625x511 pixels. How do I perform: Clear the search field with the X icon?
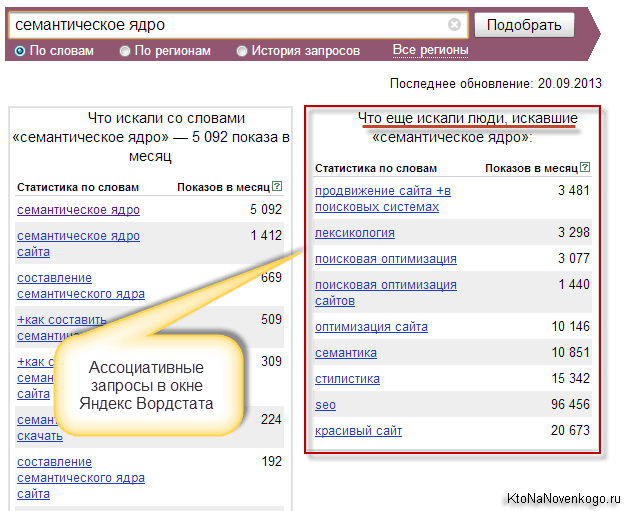click(455, 24)
